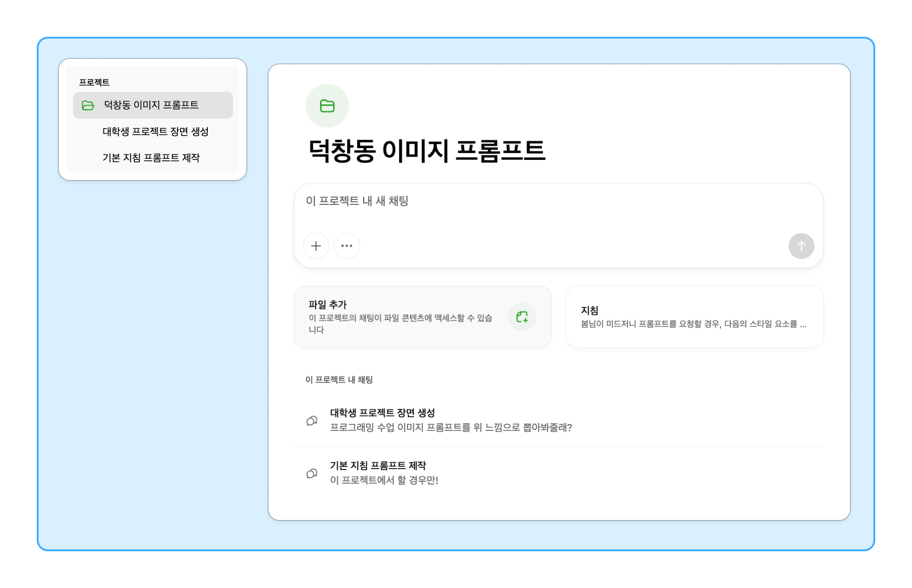Click the 덕창동 이미지 프롬프트 main heading
The width and height of the screenshot is (912, 588).
(427, 151)
